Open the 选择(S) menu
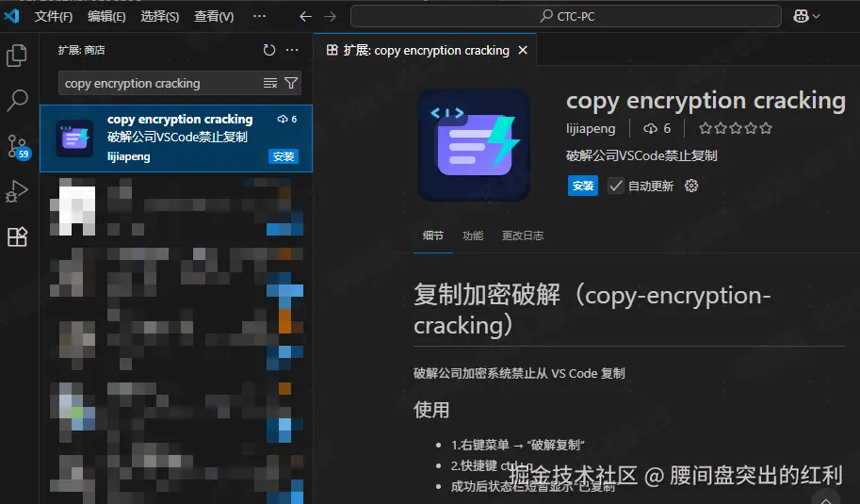 [159, 16]
